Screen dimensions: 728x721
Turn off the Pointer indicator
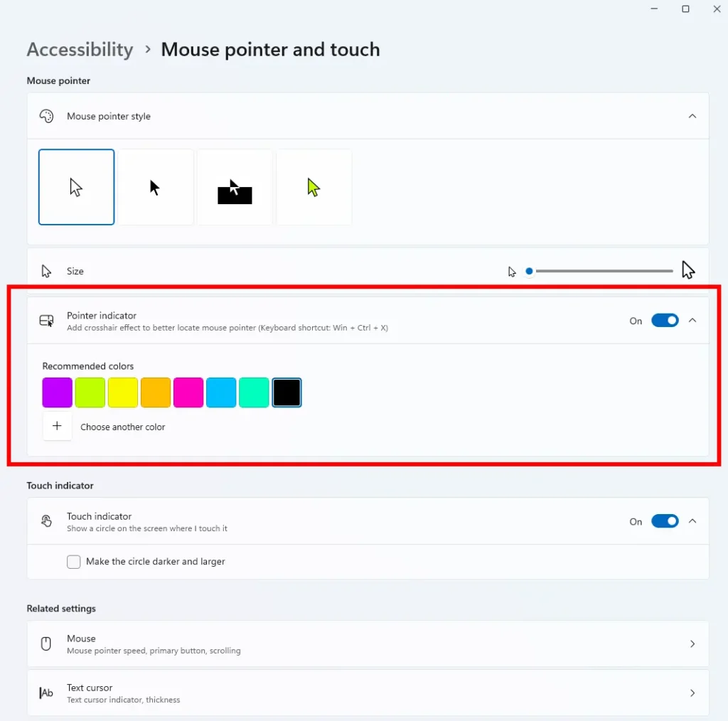(665, 320)
